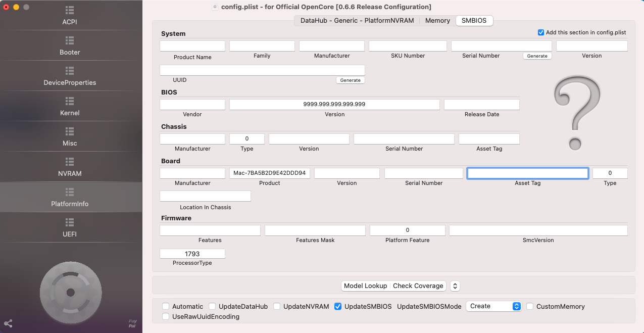The height and width of the screenshot is (333, 644).
Task: Generate a new Serial Number
Action: (537, 56)
